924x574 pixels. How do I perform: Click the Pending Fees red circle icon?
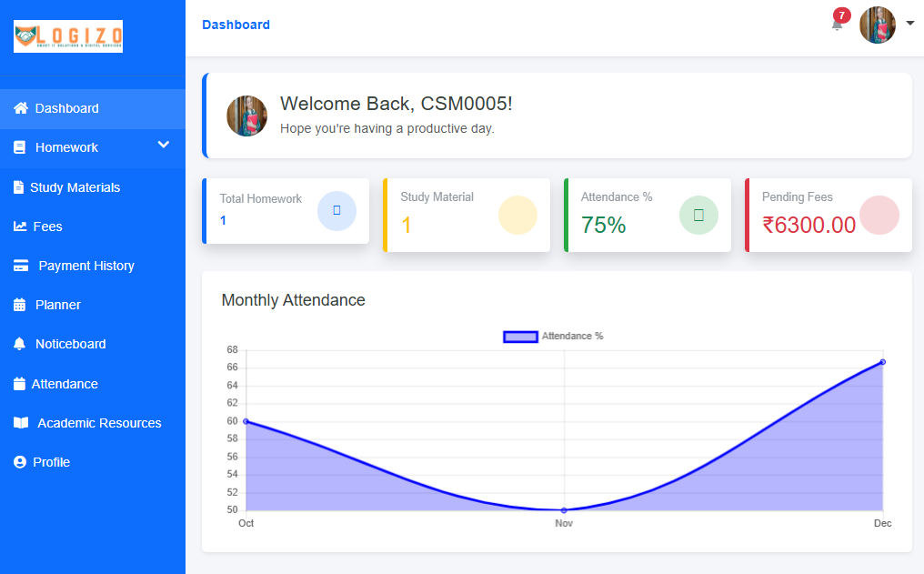(x=879, y=216)
